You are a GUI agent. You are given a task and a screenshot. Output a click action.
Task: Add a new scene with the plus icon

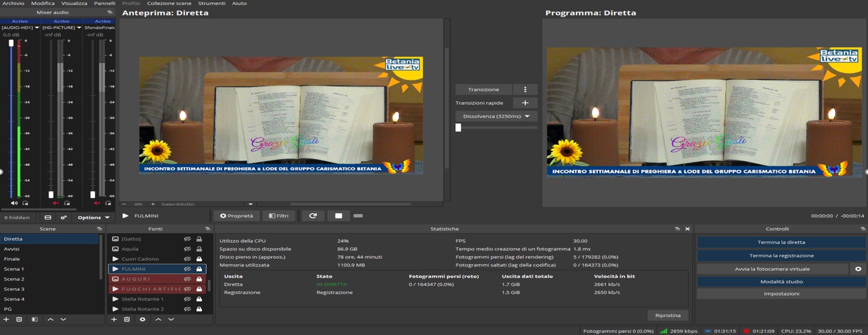click(6, 319)
